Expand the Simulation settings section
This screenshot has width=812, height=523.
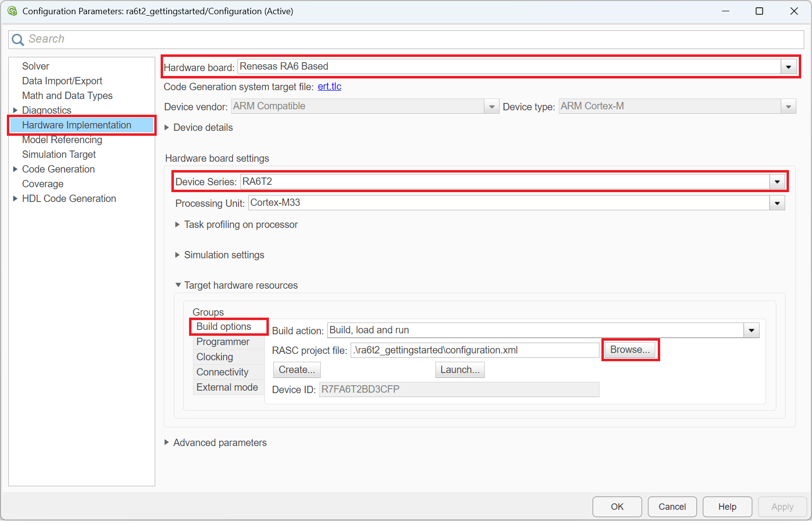tap(177, 255)
